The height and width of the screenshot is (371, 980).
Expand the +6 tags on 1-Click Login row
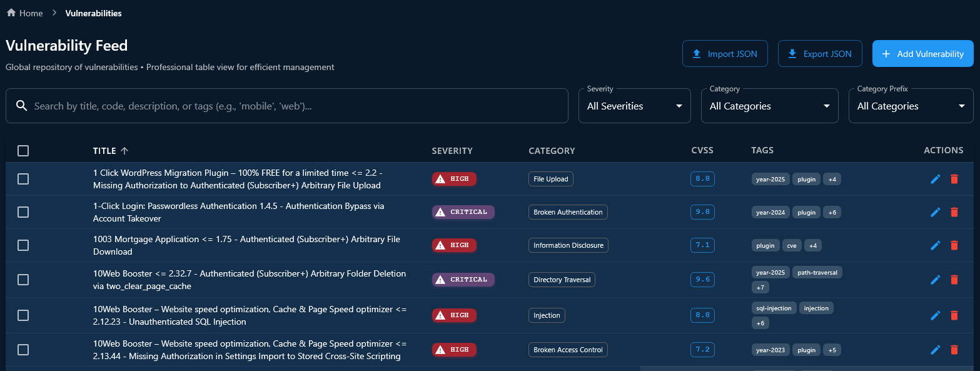click(x=832, y=212)
